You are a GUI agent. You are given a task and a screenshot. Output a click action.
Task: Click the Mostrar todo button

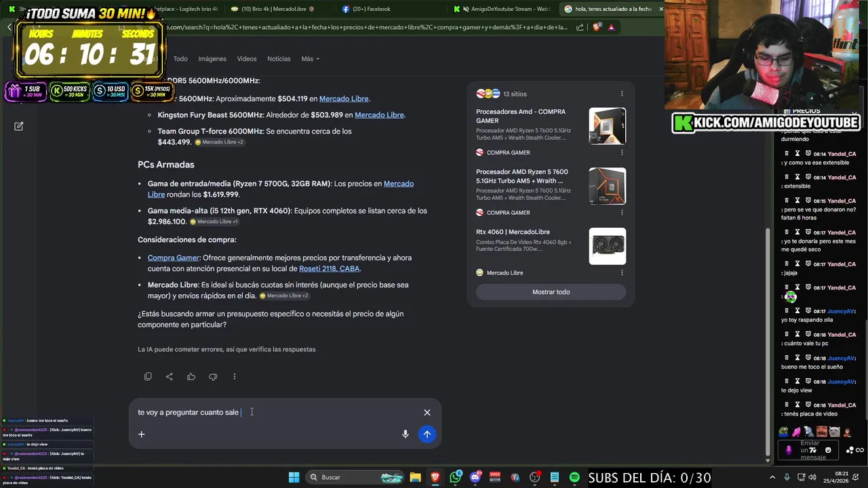click(x=551, y=292)
